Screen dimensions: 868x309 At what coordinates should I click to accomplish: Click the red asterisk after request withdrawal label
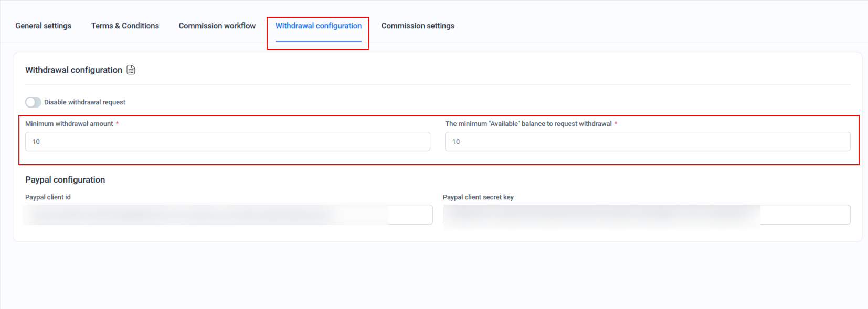(x=616, y=124)
